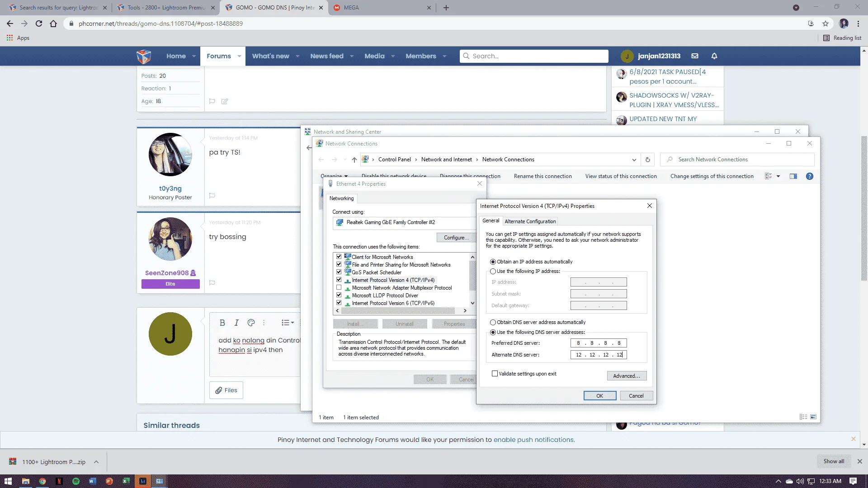Open Spotify from the taskbar

pyautogui.click(x=76, y=481)
